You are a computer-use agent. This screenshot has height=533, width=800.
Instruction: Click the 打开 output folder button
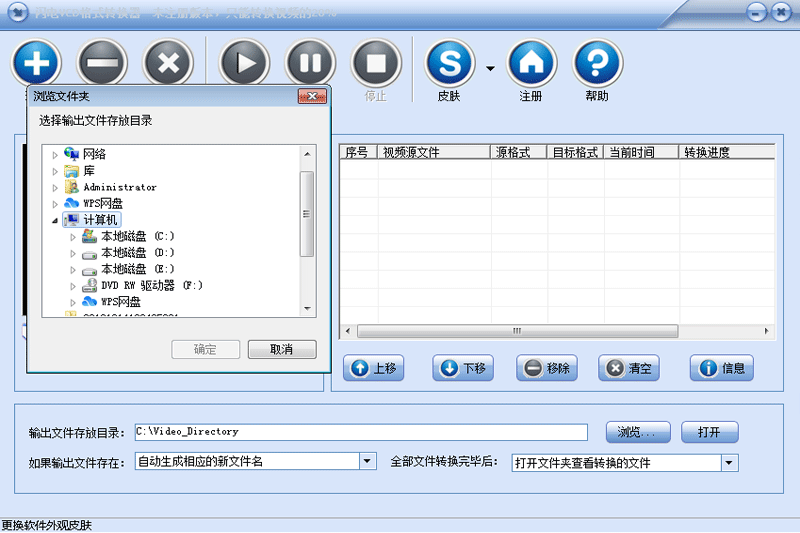tap(710, 432)
